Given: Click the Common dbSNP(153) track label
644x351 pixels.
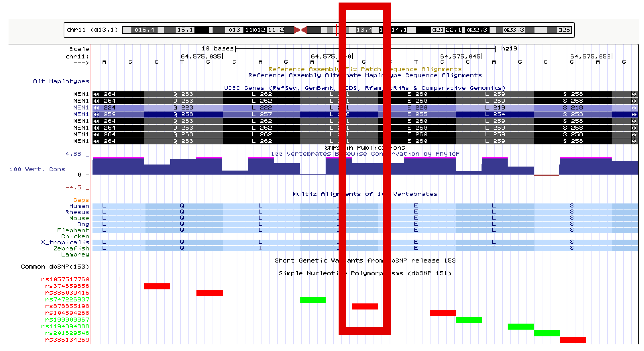Looking at the screenshot, I should pyautogui.click(x=55, y=267).
